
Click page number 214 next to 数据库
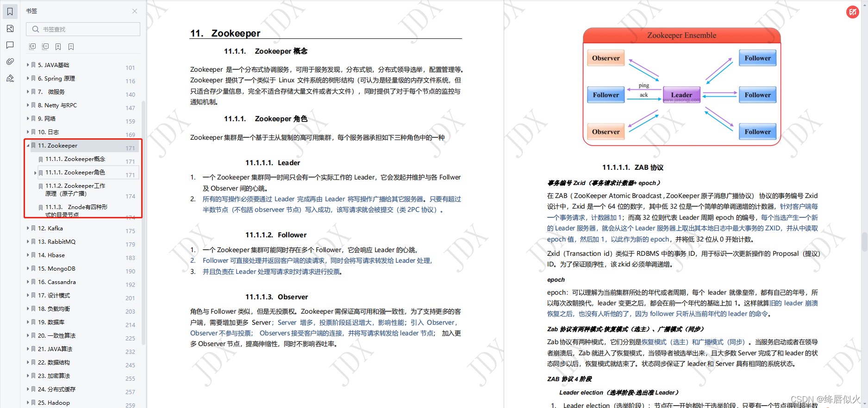[x=131, y=325]
